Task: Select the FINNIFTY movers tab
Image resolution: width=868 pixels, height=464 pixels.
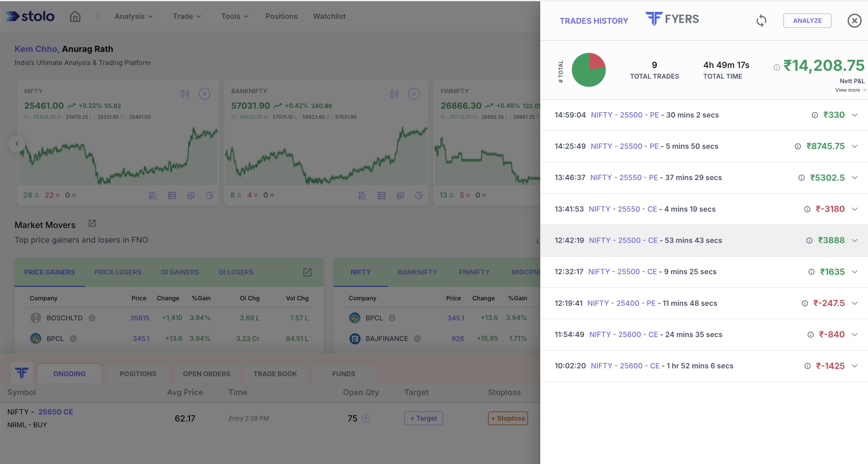Action: 474,272
